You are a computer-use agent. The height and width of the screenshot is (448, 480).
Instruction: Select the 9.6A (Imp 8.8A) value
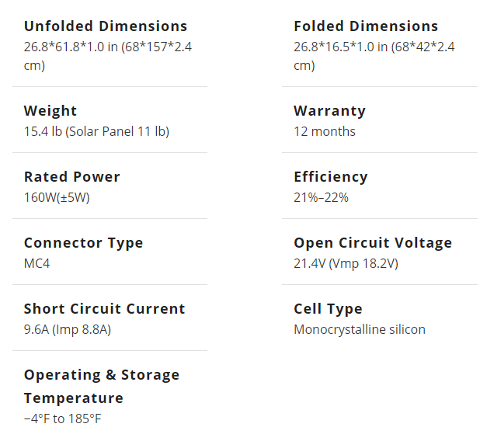68,329
